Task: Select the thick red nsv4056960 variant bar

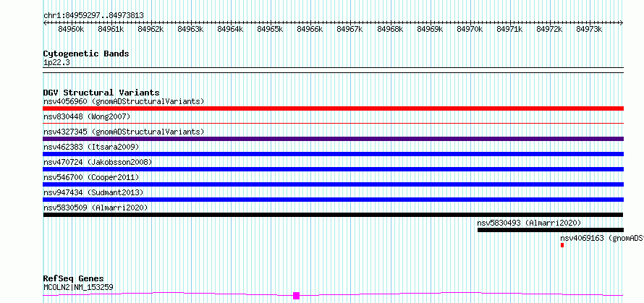Action: point(333,108)
